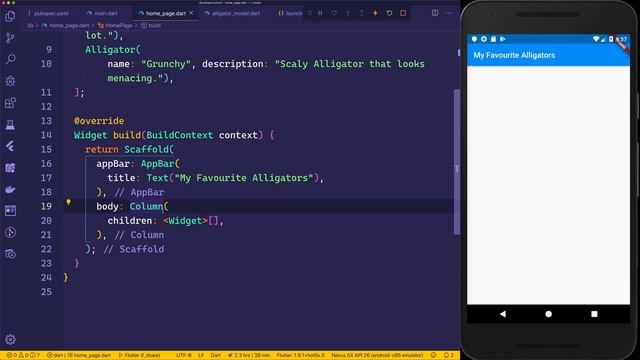Tap the emulator Recents square button

[x=594, y=314]
